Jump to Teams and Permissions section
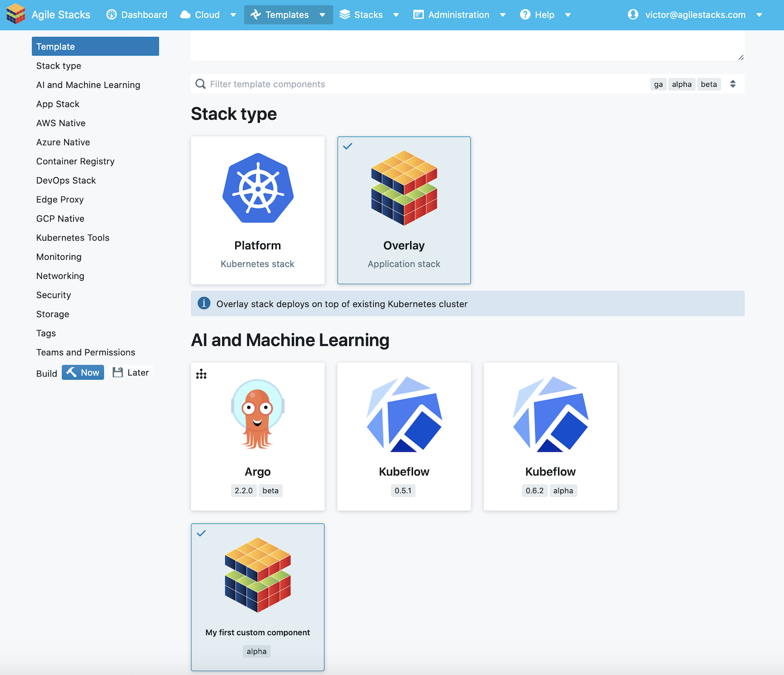The image size is (784, 675). (86, 352)
